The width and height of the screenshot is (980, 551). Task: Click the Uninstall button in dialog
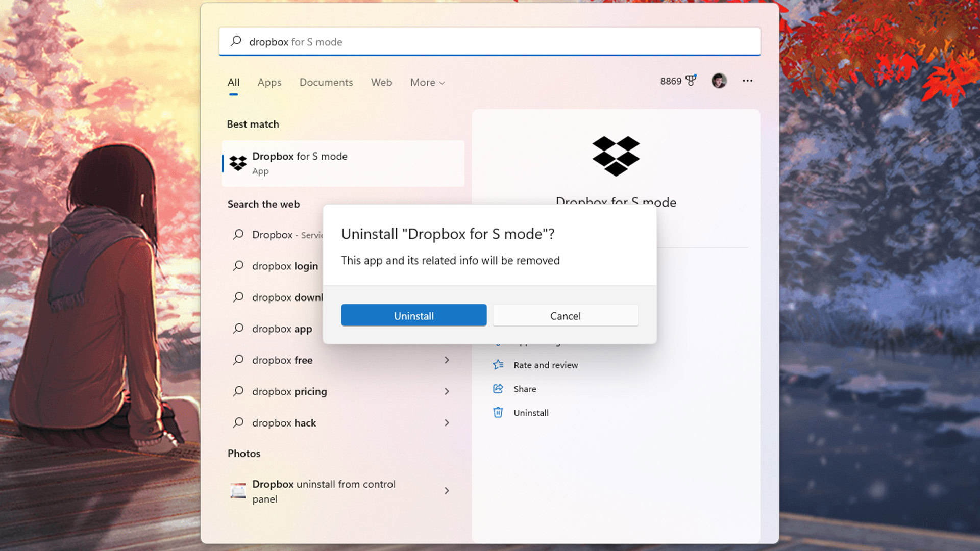[414, 315]
